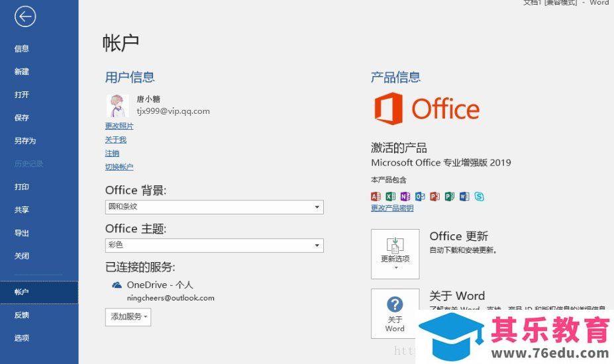The width and height of the screenshot is (614, 364).
Task: Open the Office 主题 dropdown
Action: (x=214, y=246)
